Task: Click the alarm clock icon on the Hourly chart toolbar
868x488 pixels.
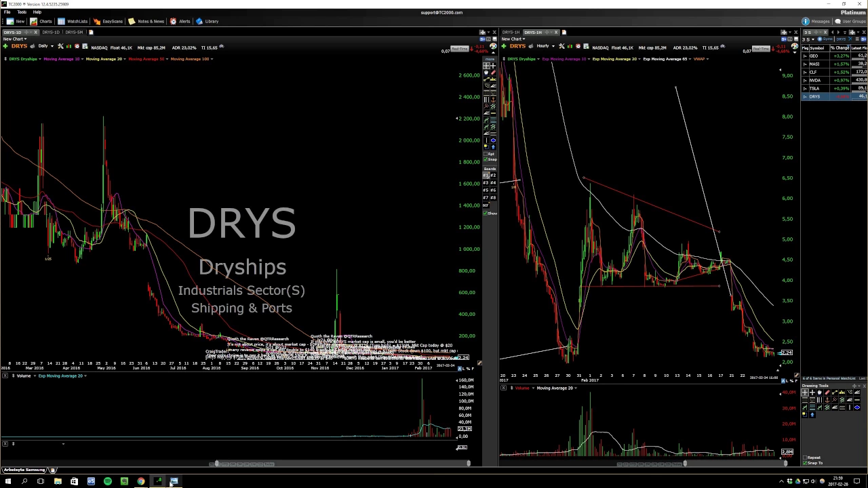Action: pos(578,46)
